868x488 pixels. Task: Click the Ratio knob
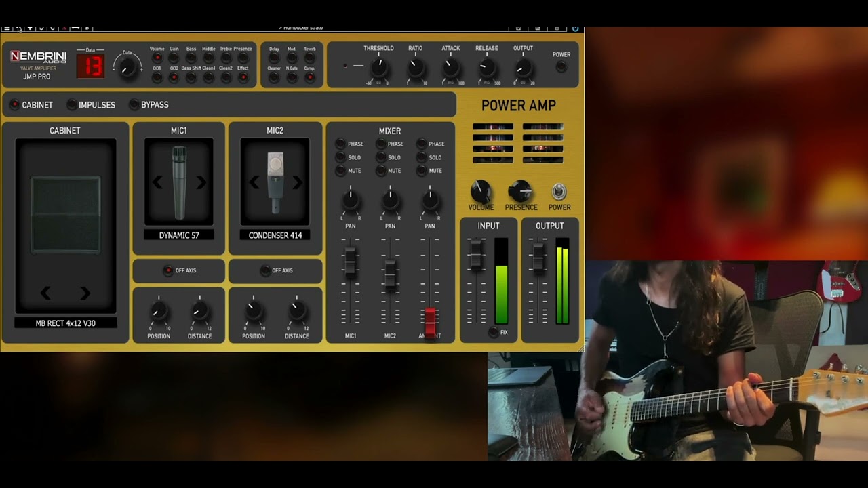(x=415, y=67)
